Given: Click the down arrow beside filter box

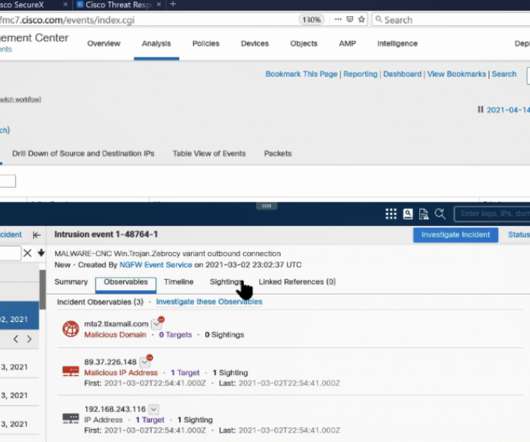Looking at the screenshot, I should pos(41,253).
